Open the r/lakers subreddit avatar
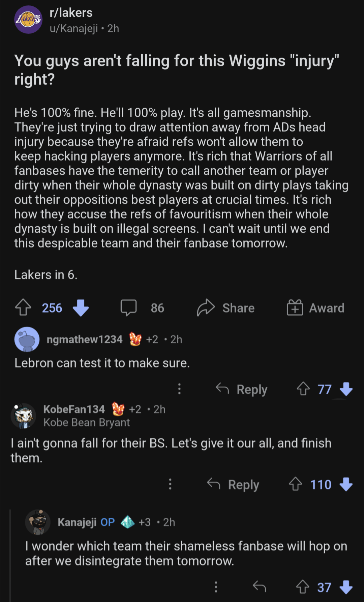This screenshot has width=364, height=602. [x=28, y=20]
